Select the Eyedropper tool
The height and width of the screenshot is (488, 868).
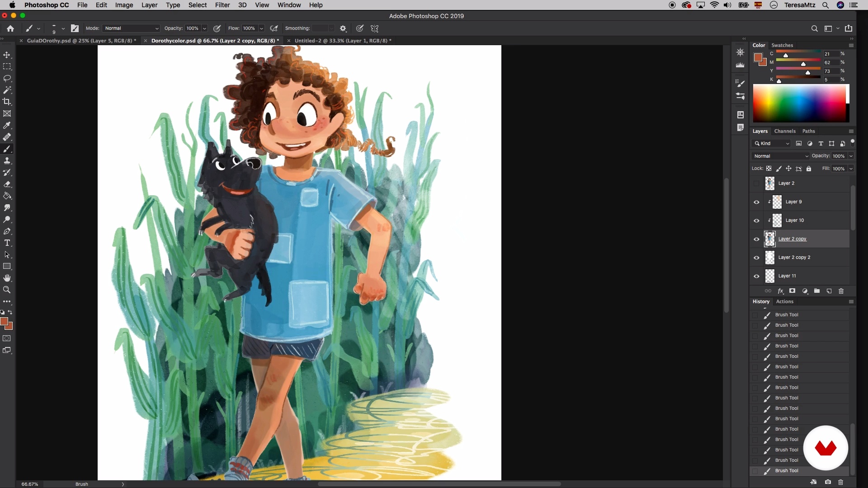click(7, 125)
